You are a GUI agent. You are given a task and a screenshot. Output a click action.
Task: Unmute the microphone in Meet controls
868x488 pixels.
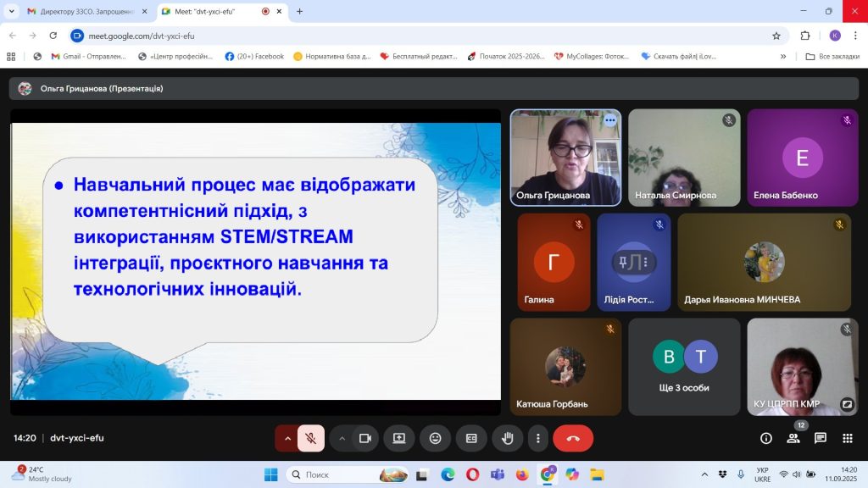[x=311, y=438]
